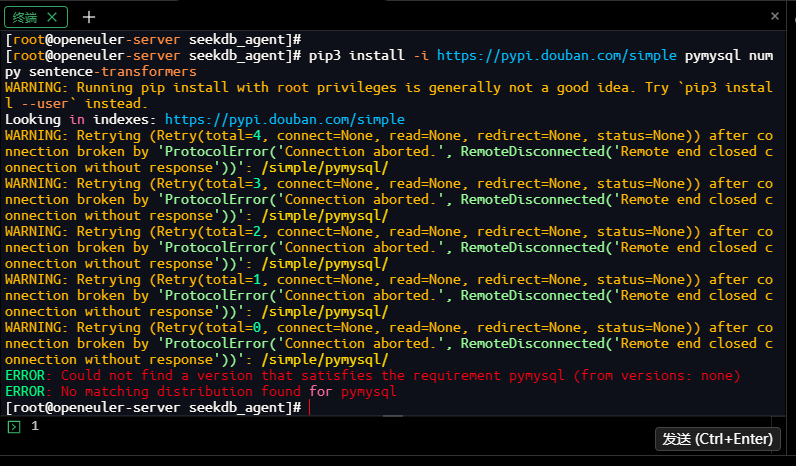Click the Looking in indexes text
This screenshot has height=466, width=796.
click(82, 120)
